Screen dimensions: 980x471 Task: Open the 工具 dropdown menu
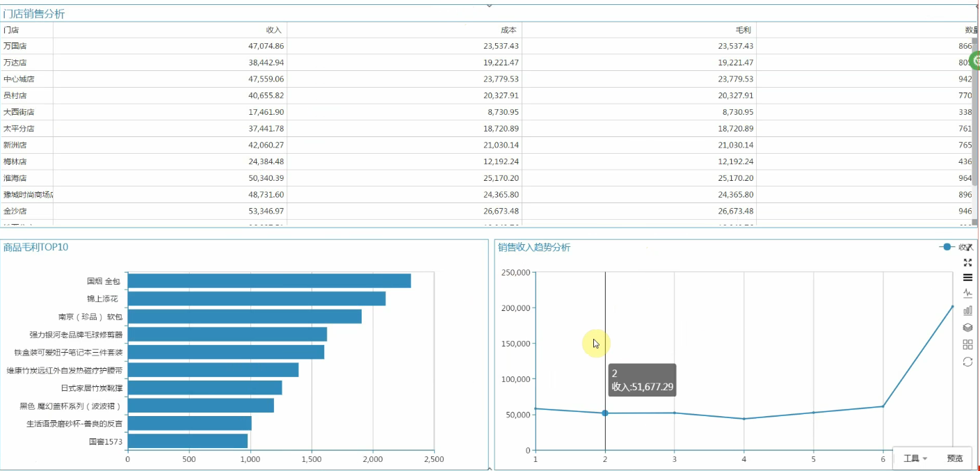[x=915, y=458]
